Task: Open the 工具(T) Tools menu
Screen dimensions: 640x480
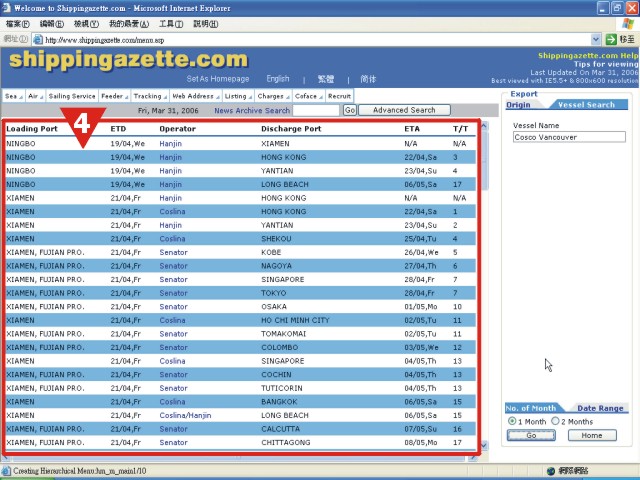Action: [x=171, y=24]
